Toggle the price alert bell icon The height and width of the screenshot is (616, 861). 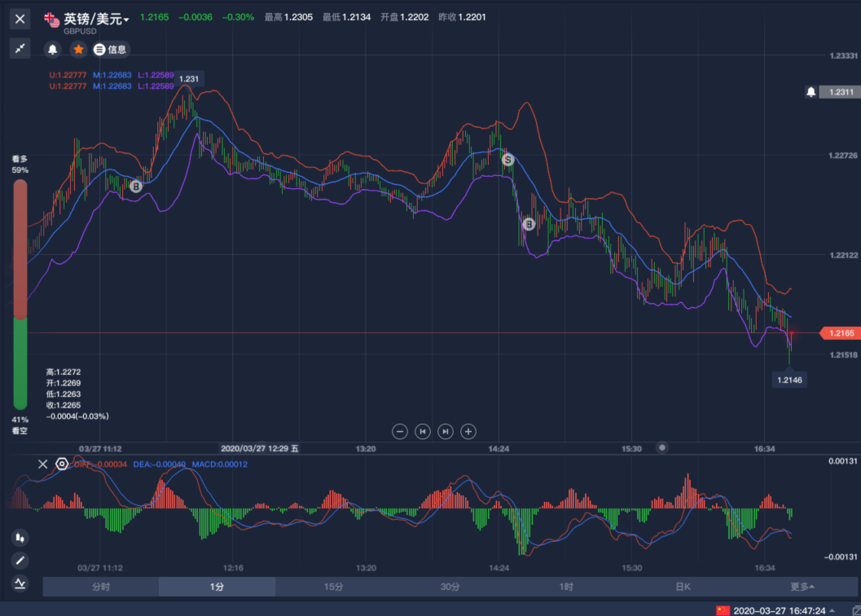tap(53, 50)
